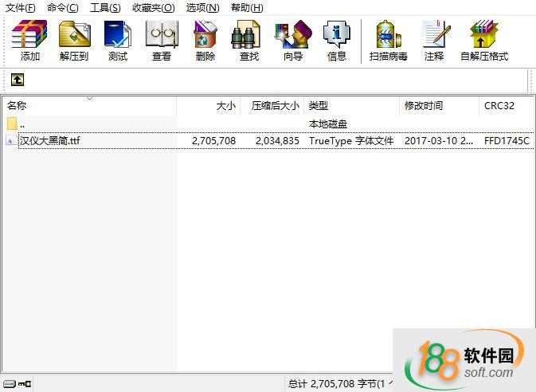
Task: Go up one folder level button
Action: click(x=18, y=80)
